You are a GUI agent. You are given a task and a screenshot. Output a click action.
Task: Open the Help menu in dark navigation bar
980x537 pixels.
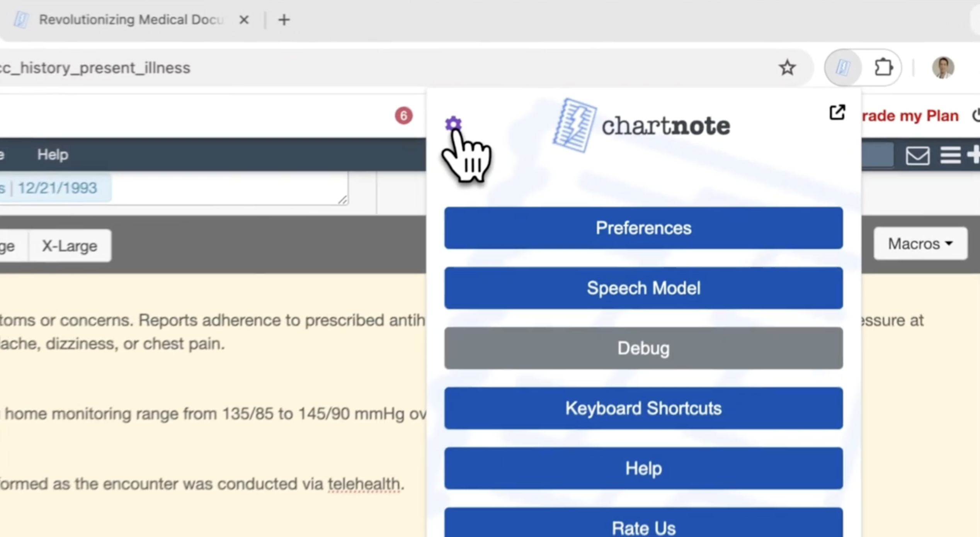click(53, 155)
